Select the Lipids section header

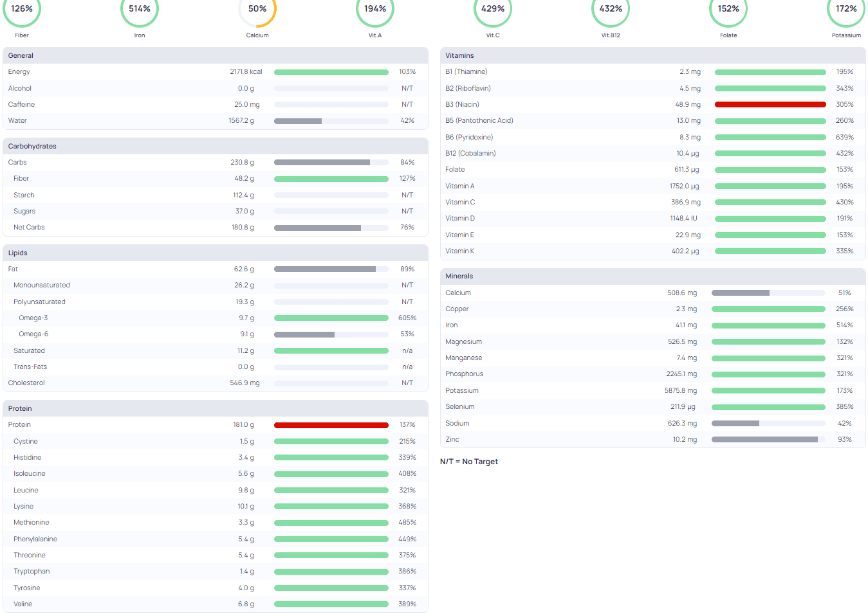[x=216, y=253]
